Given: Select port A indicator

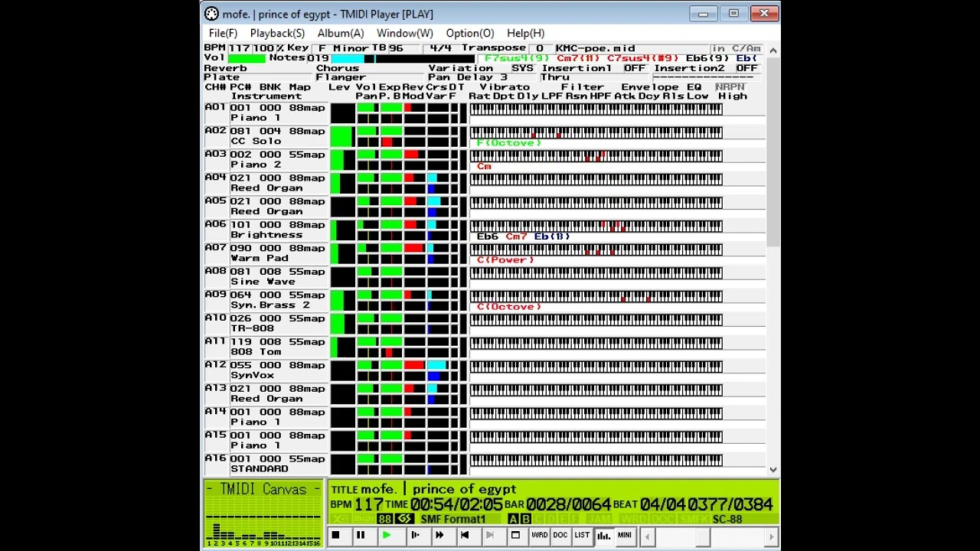Looking at the screenshot, I should tap(513, 519).
